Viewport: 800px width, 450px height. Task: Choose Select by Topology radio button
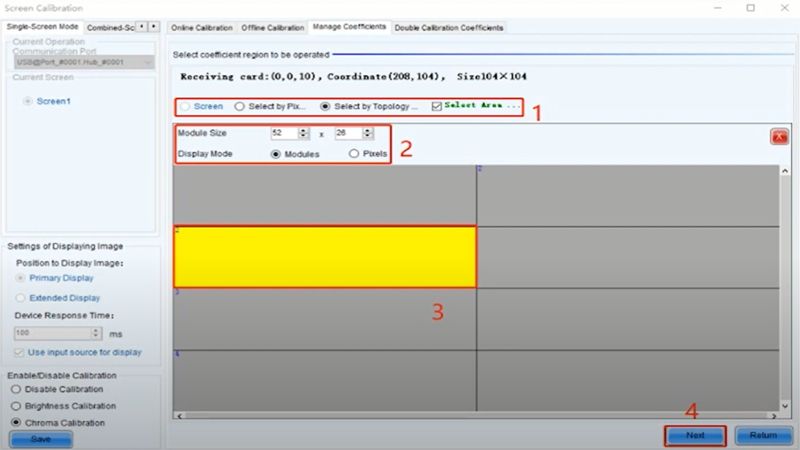point(325,107)
